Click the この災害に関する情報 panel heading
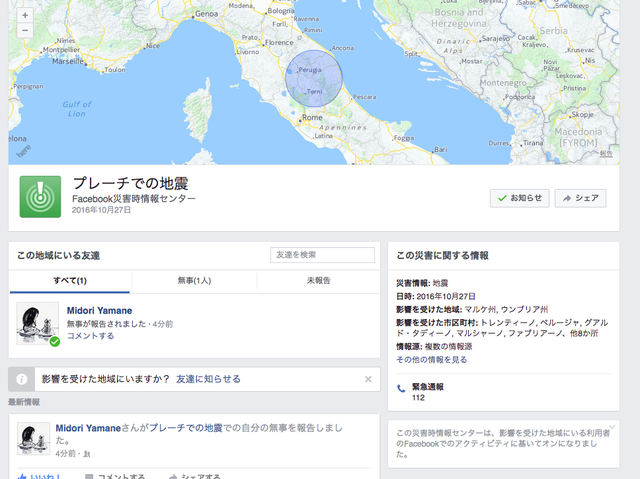Image resolution: width=640 pixels, height=479 pixels. click(x=442, y=256)
